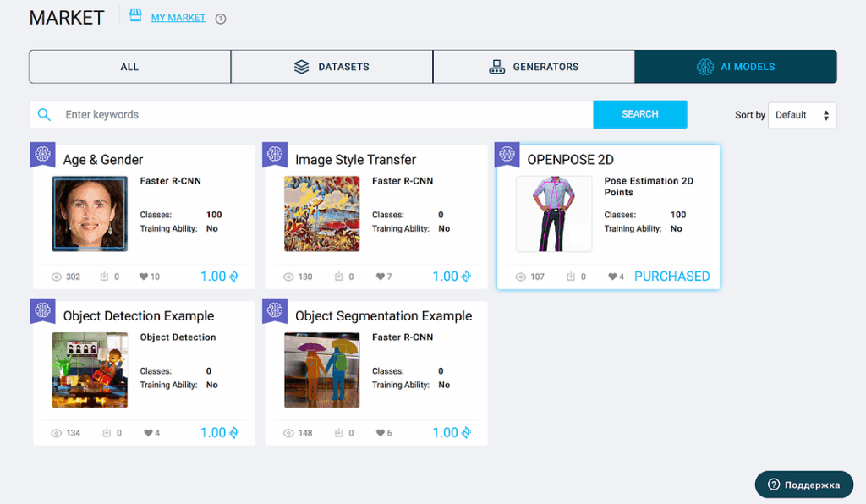Screen dimensions: 866x504
Task: Open the Sort by Default dropdown
Action: (802, 115)
